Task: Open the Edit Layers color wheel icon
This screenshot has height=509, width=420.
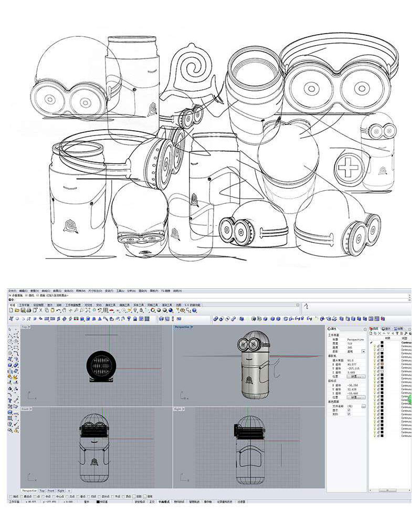Action: tap(153, 310)
